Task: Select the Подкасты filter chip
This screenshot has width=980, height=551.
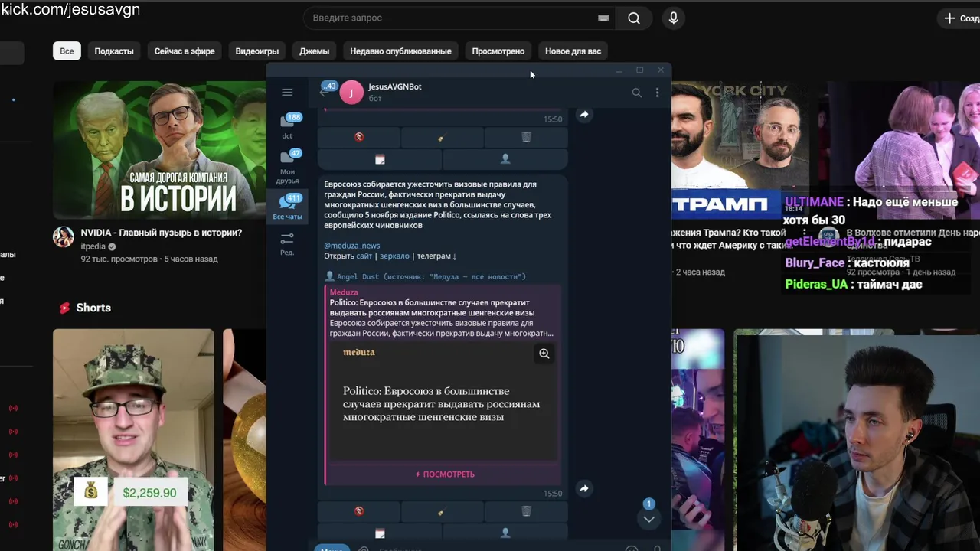Action: pos(114,51)
